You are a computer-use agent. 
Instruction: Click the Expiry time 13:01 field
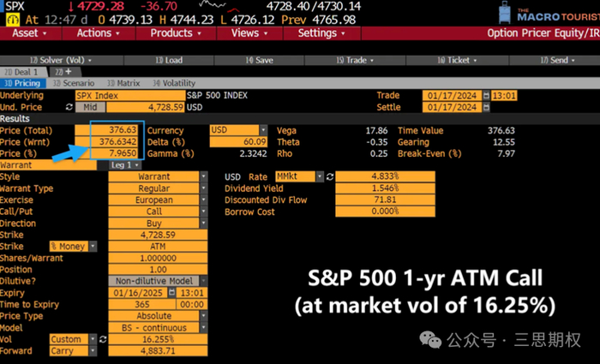point(192,293)
